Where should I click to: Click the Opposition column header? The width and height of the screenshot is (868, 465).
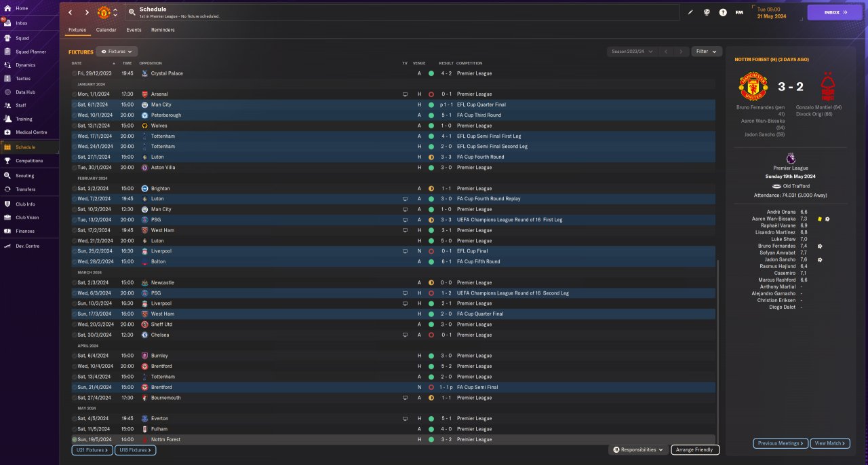pos(151,63)
